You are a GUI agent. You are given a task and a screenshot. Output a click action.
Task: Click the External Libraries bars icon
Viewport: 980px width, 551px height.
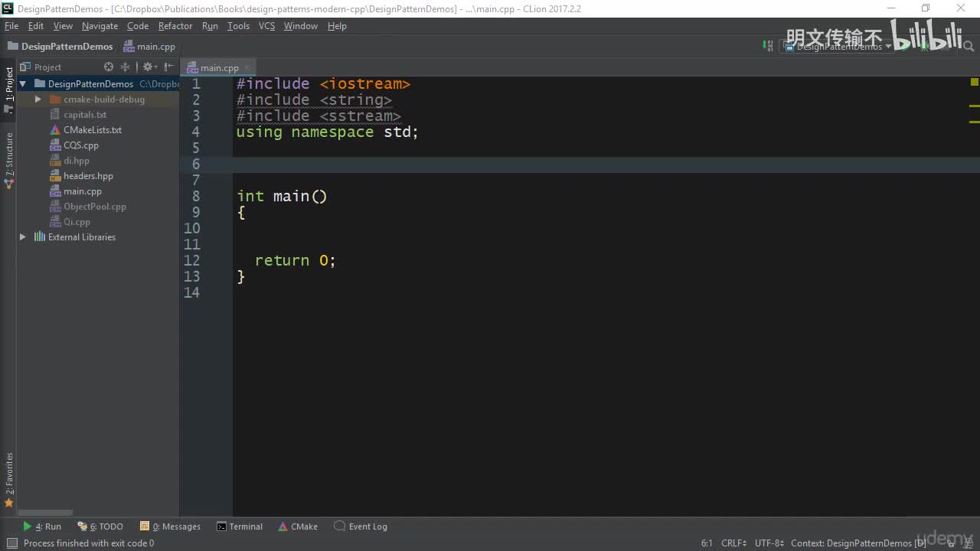40,237
